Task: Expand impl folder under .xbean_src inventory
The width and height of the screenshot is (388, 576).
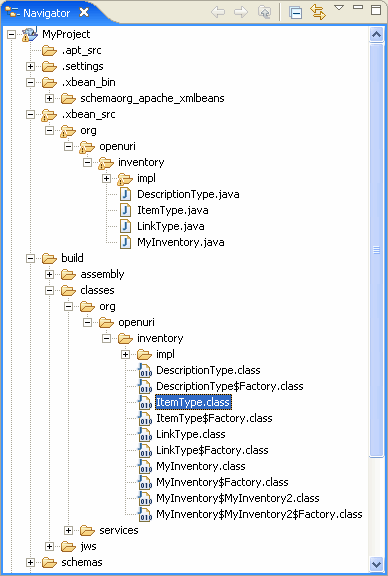Action: click(x=107, y=179)
